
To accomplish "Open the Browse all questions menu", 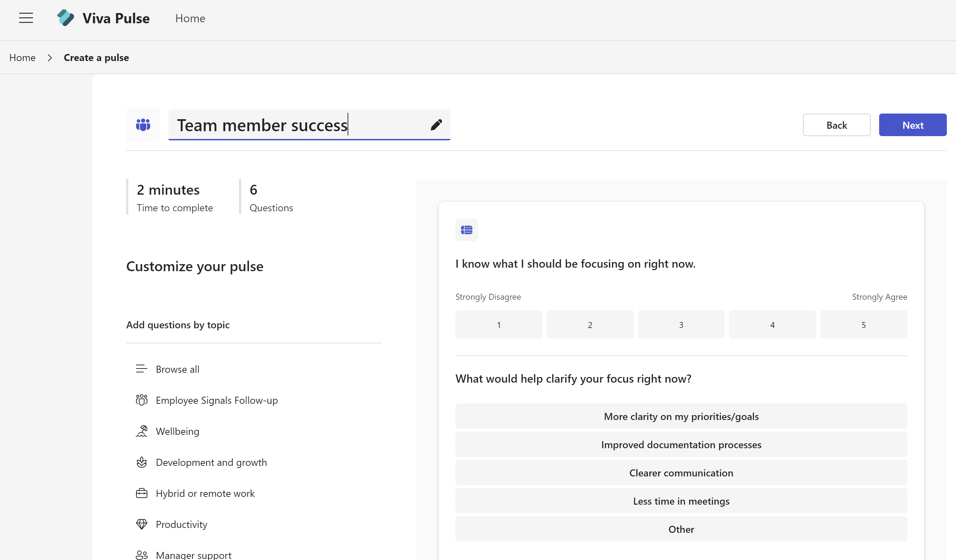I will pyautogui.click(x=177, y=369).
